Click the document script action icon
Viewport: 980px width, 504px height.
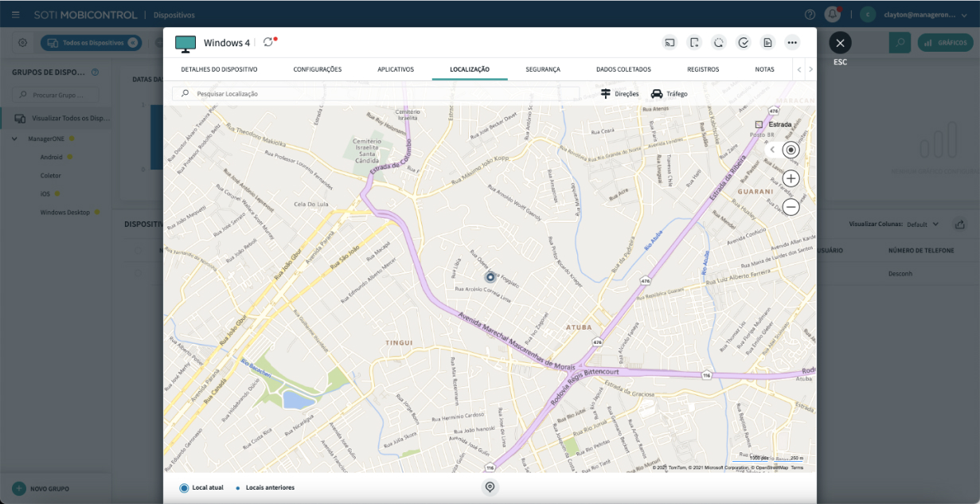point(767,43)
